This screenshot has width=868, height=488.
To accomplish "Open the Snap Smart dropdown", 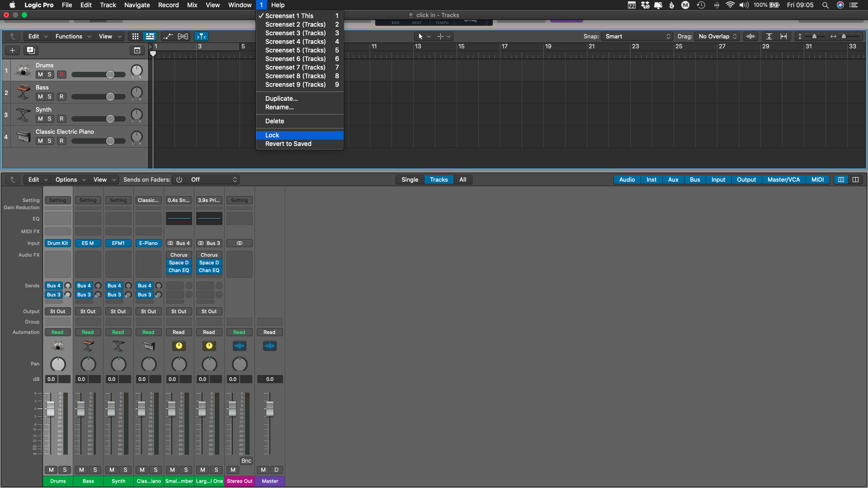I will (637, 36).
